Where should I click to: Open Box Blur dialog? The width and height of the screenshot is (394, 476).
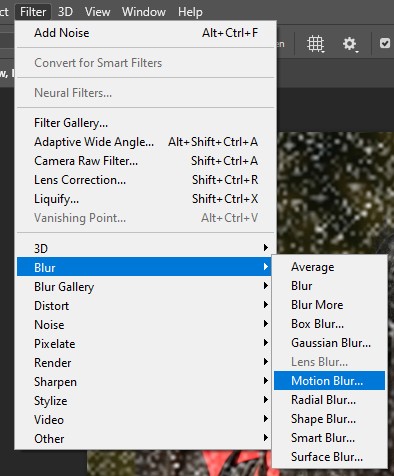(x=329, y=324)
